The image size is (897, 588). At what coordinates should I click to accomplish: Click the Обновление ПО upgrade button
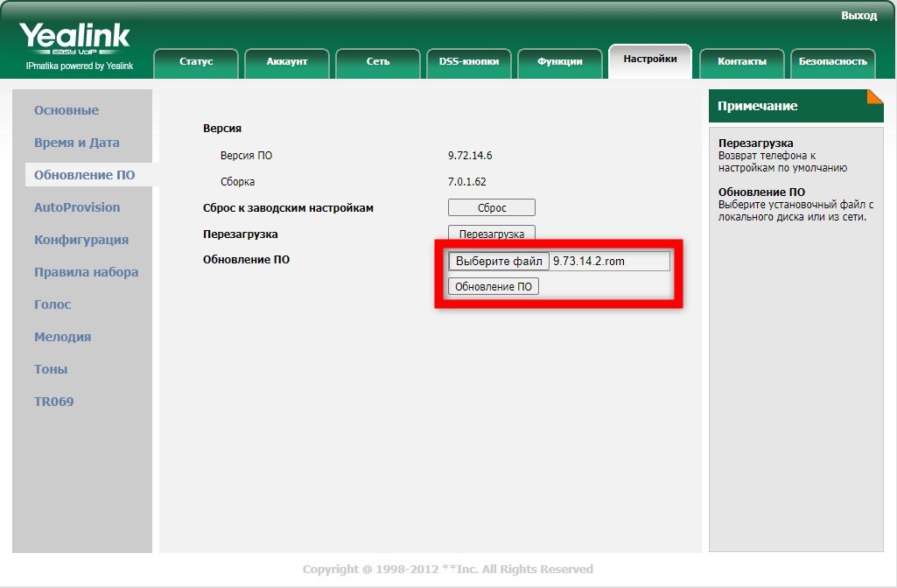pyautogui.click(x=493, y=287)
